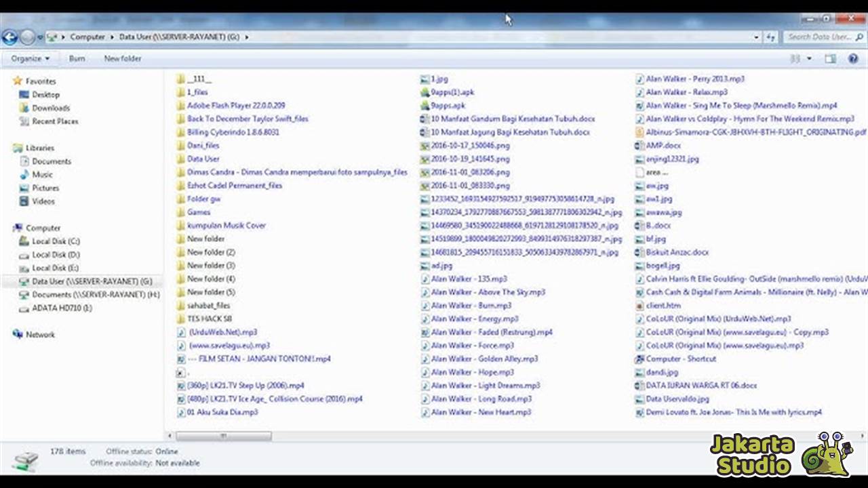This screenshot has width=868, height=488.
Task: Select Recent Places in sidebar
Action: point(55,121)
